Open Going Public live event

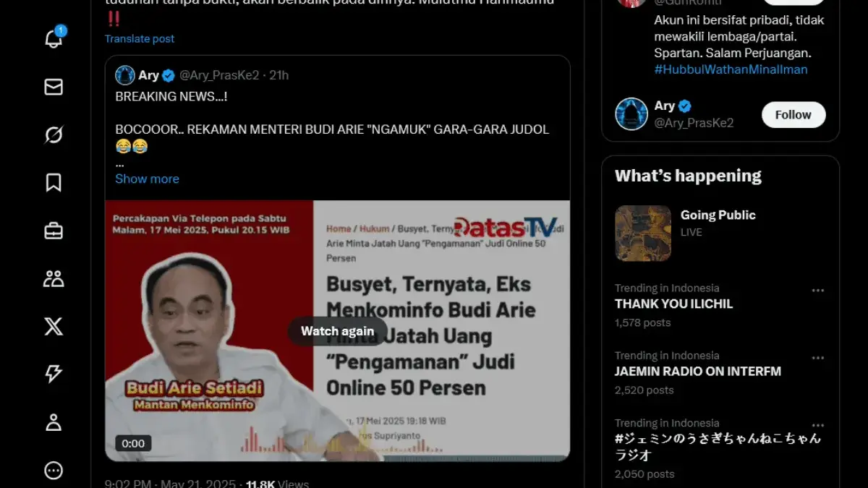[x=718, y=215]
